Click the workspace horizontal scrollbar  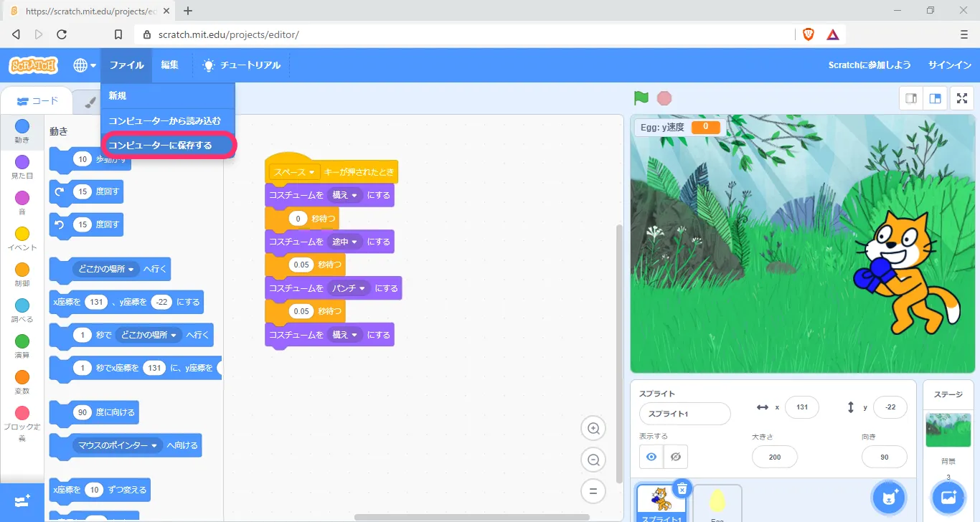point(471,517)
